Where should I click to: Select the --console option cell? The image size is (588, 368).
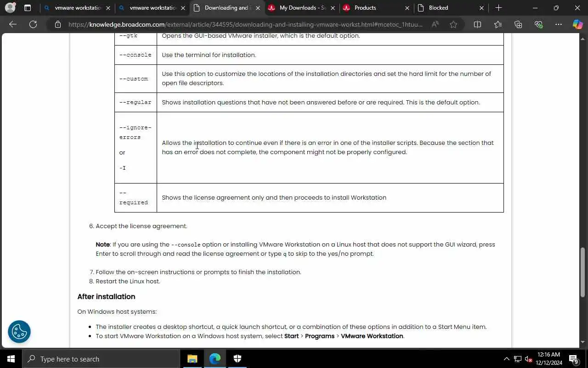136,55
